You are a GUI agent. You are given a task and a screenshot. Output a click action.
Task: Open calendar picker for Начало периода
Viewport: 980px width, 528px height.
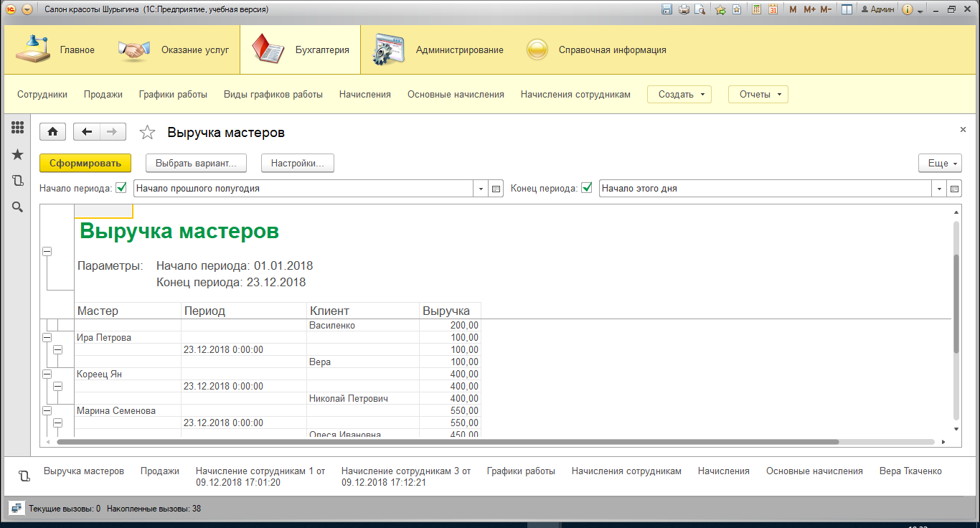496,189
